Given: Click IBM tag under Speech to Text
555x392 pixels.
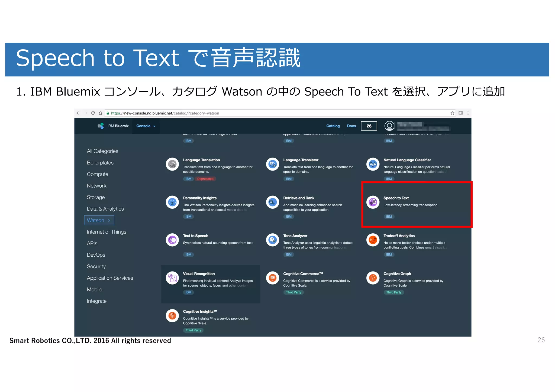Looking at the screenshot, I should point(389,217).
